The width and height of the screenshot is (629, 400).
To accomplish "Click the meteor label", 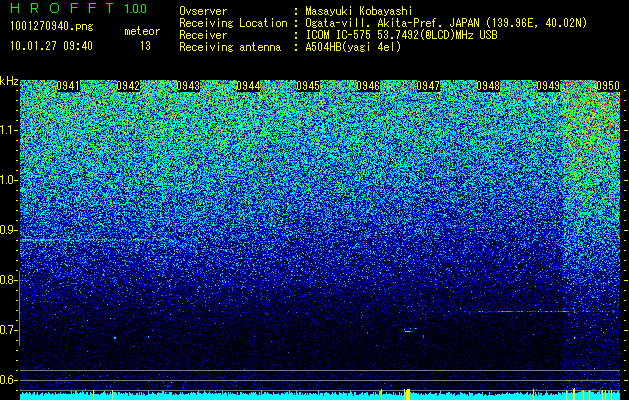I will 142,31.
